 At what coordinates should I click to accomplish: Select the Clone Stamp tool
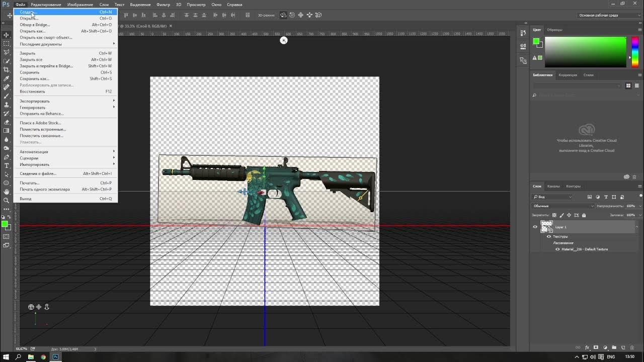click(x=7, y=105)
